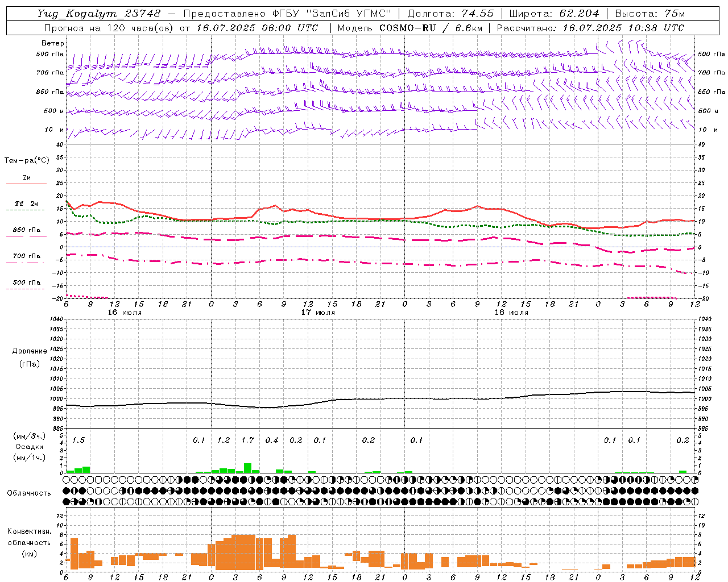Screen dimensions: 728x582
Task: Select the 1.2 precipitation amount
Action: point(224,440)
